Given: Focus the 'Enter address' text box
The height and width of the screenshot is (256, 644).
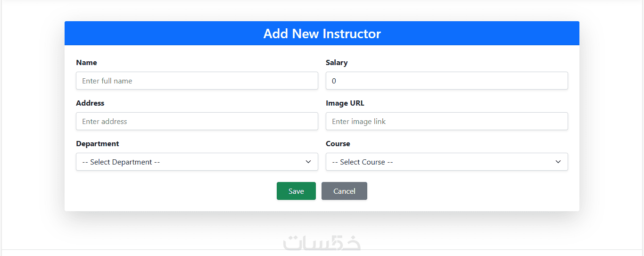Looking at the screenshot, I should (197, 121).
